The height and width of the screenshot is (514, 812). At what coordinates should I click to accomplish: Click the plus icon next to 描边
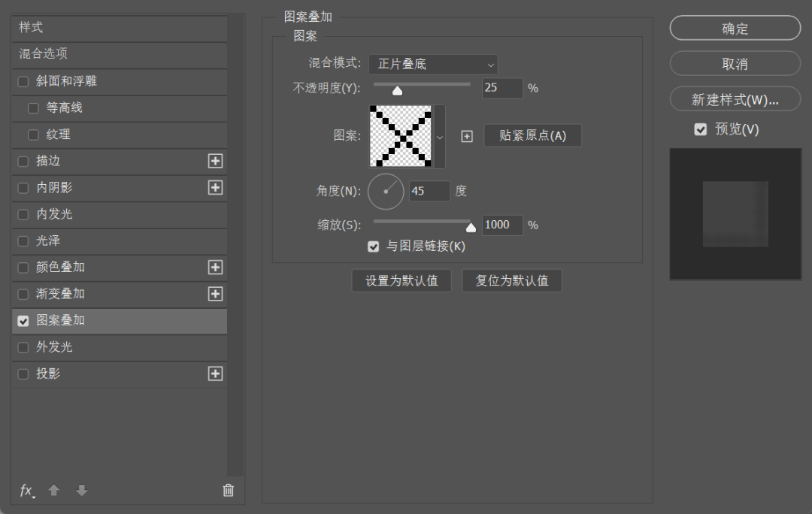(x=217, y=161)
